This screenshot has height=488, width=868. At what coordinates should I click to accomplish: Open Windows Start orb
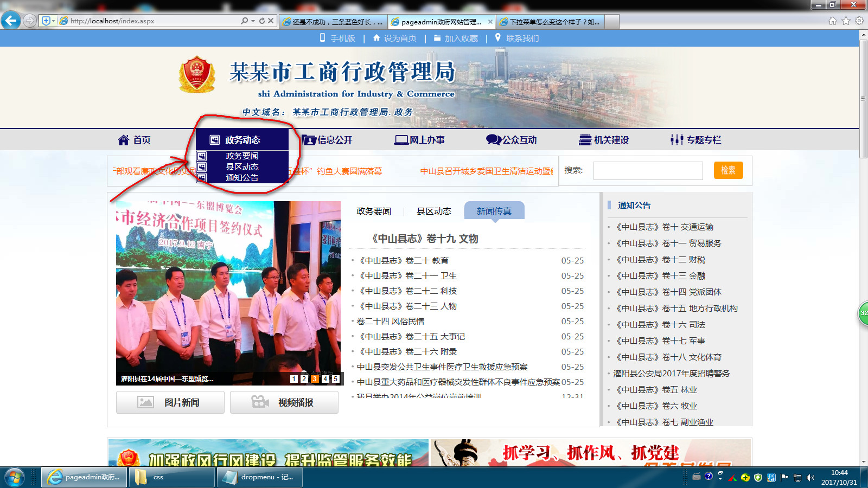[15, 477]
